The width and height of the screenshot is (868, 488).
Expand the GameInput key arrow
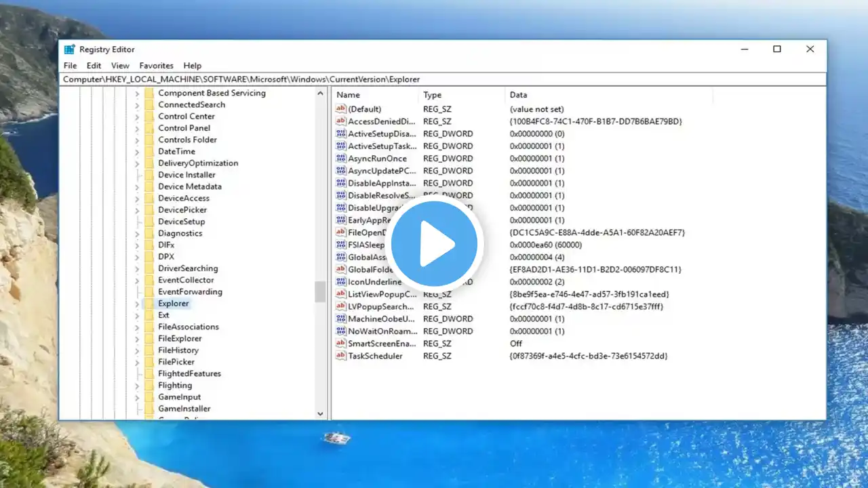(137, 397)
